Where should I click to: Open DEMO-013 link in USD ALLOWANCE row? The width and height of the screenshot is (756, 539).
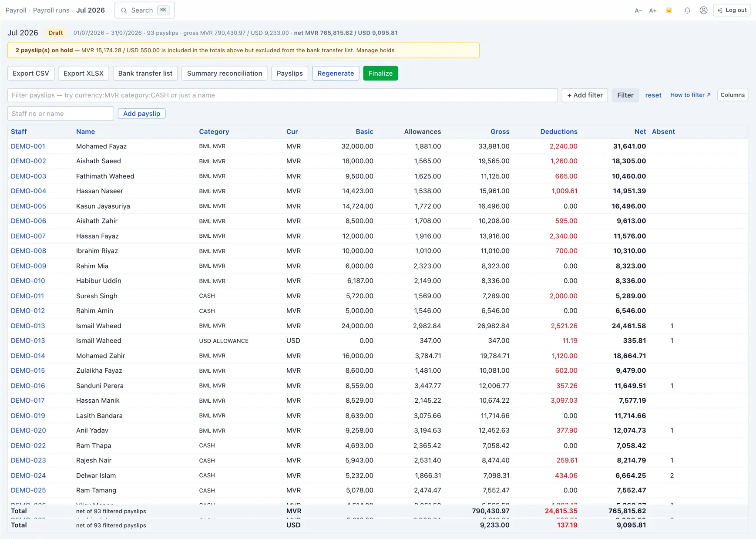(28, 341)
